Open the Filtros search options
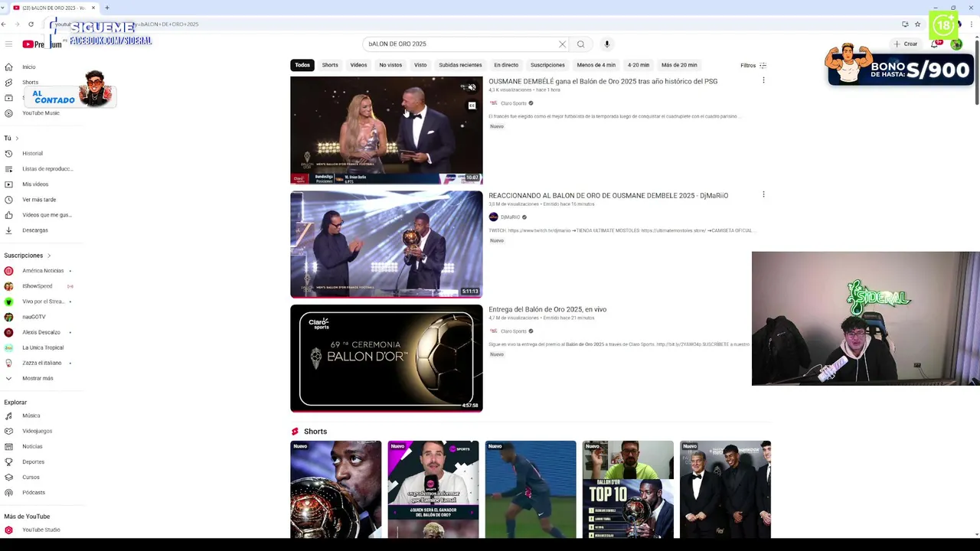Screen dimensions: 980x551 pyautogui.click(x=753, y=66)
